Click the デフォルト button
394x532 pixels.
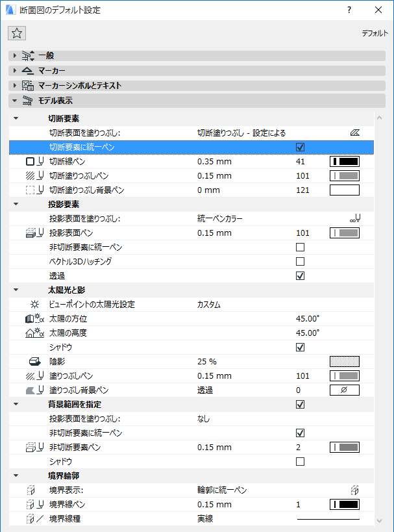(x=375, y=33)
